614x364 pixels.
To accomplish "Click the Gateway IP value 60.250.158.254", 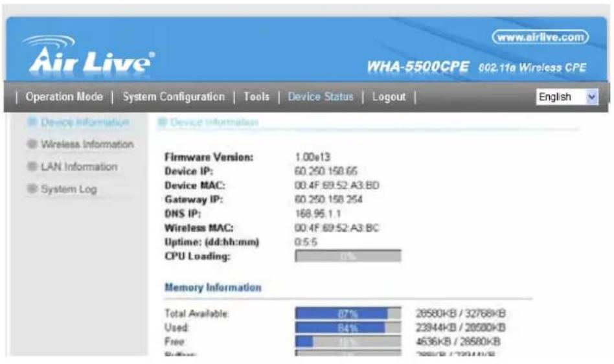I will click(x=328, y=199).
